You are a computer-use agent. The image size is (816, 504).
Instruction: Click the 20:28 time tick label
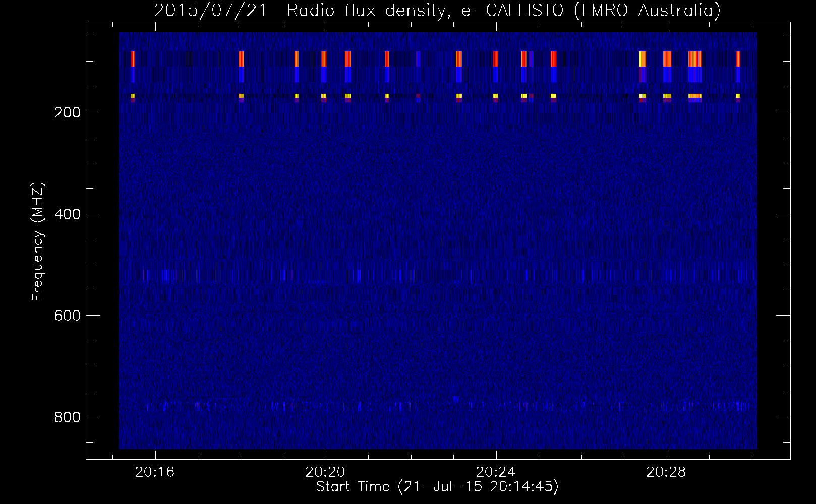[x=666, y=472]
